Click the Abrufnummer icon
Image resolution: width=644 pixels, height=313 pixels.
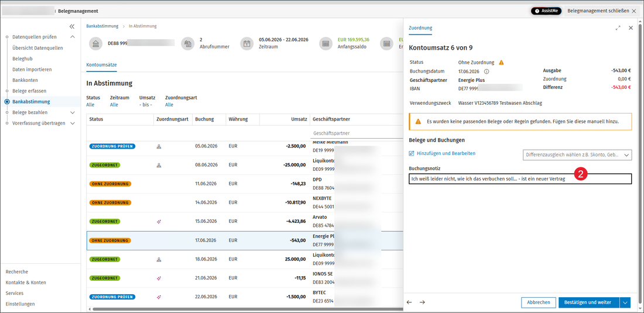(187, 43)
